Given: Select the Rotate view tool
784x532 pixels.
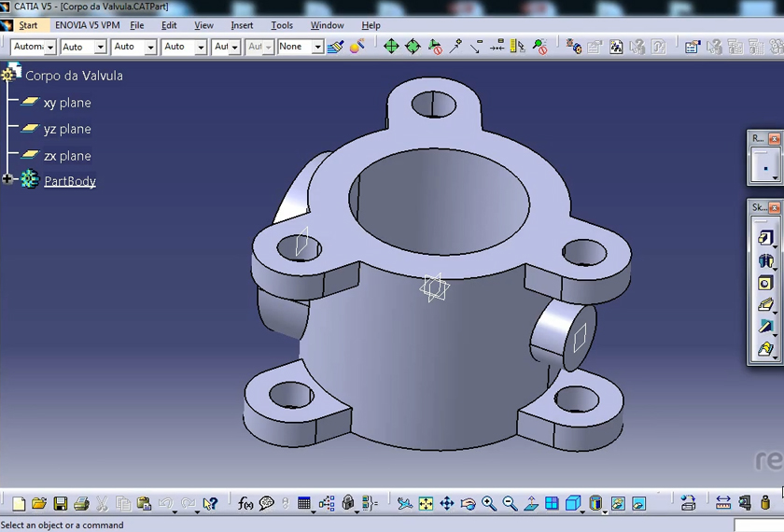Looking at the screenshot, I should click(x=469, y=504).
